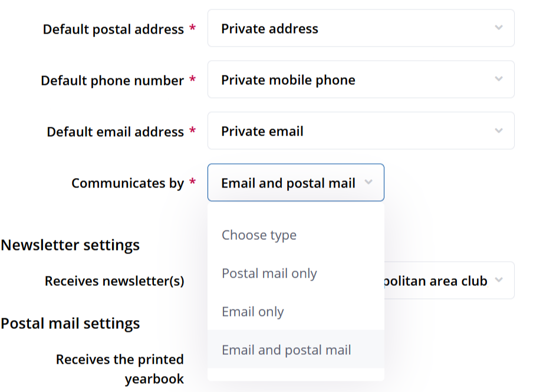The image size is (543, 392).
Task: Click the Default phone number chevron arrow
Action: click(499, 80)
